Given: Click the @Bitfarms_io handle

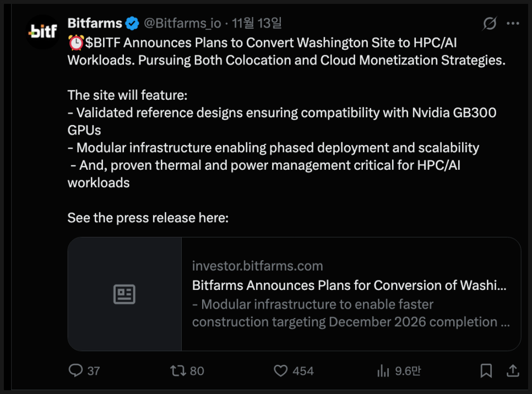Looking at the screenshot, I should tap(182, 24).
